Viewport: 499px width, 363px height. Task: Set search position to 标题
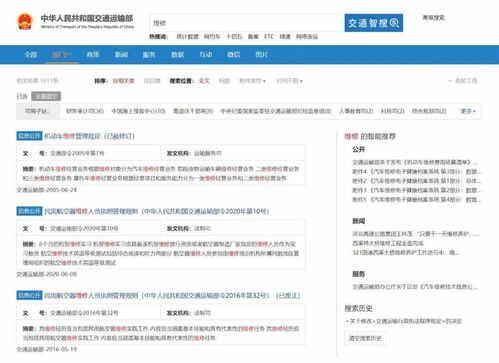[x=224, y=81]
